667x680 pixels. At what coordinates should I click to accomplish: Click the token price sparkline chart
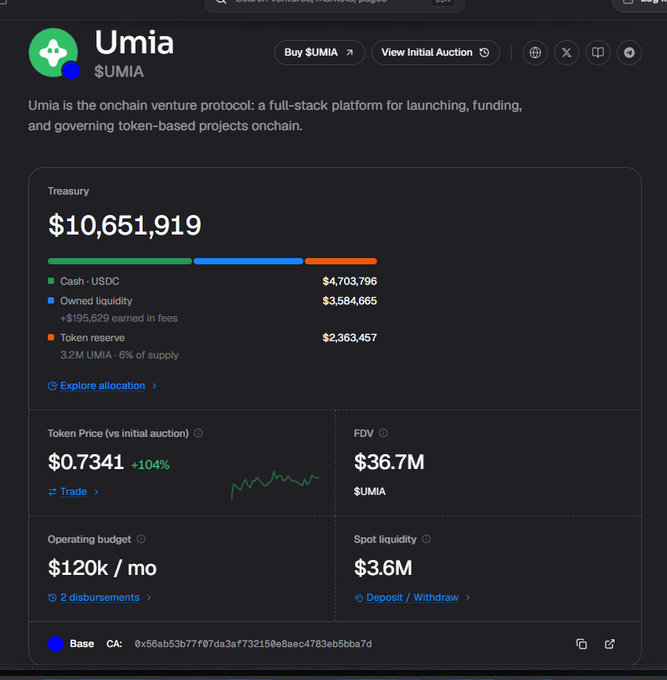(275, 485)
